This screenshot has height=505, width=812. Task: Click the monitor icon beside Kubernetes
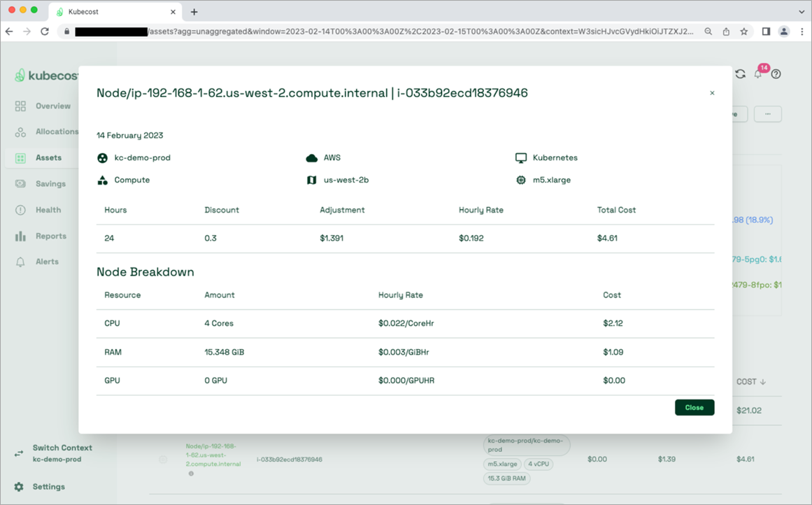pos(521,158)
